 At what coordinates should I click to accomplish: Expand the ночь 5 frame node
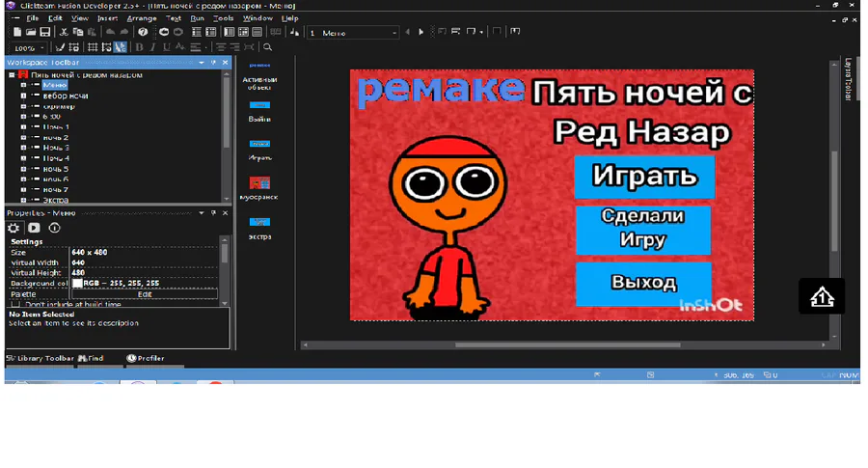23,169
